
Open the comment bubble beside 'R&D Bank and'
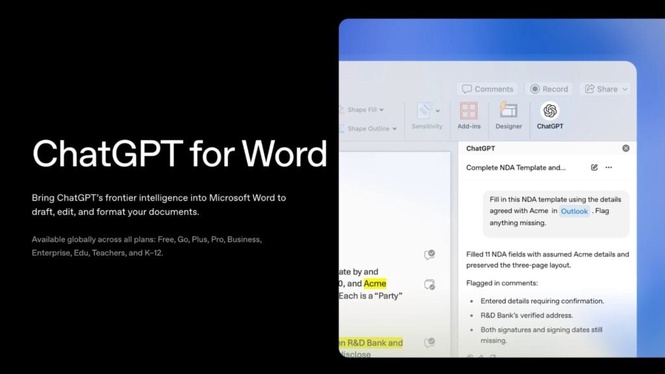(429, 342)
